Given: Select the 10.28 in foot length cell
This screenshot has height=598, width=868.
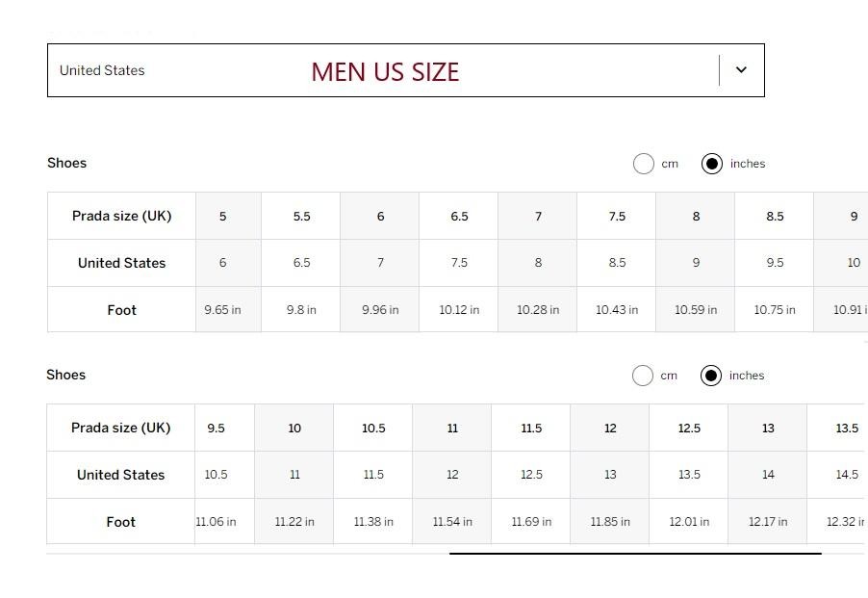Looking at the screenshot, I should coord(538,310).
